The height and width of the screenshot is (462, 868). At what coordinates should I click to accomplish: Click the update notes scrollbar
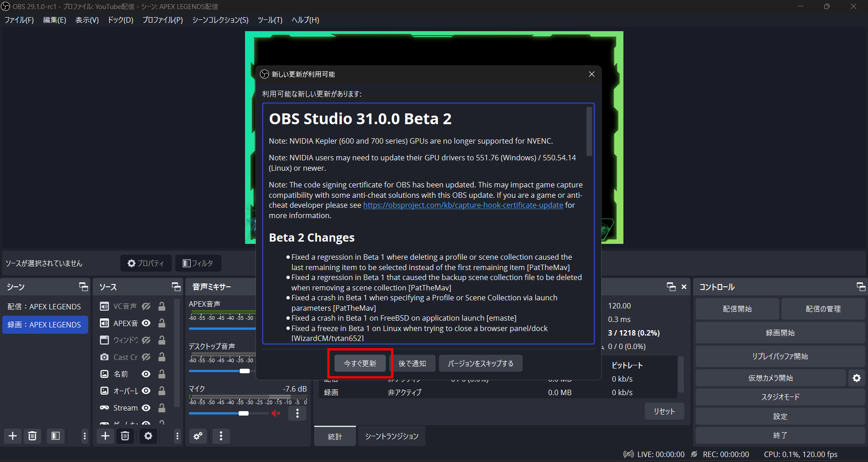tap(589, 131)
